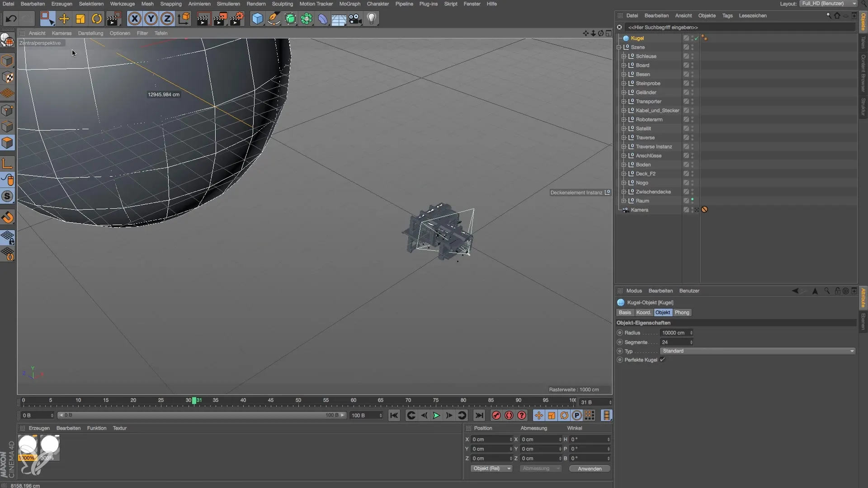Viewport: 868px width, 488px height.
Task: Select the Scale tool
Action: pos(80,19)
